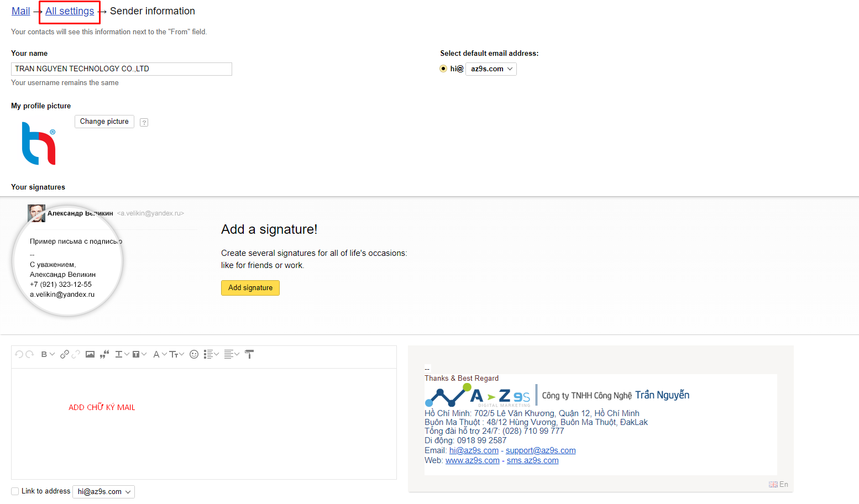Click the Add signature button
The width and height of the screenshot is (859, 504).
coord(250,287)
